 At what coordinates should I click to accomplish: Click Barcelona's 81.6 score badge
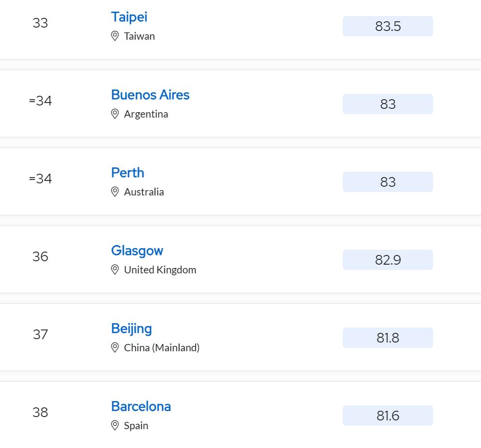(x=388, y=416)
